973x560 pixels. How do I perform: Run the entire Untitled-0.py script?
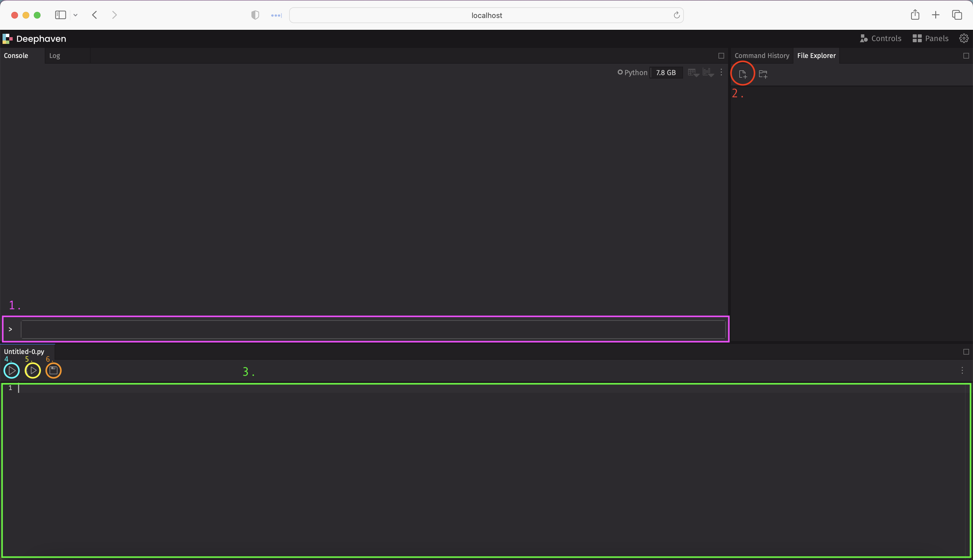12,370
